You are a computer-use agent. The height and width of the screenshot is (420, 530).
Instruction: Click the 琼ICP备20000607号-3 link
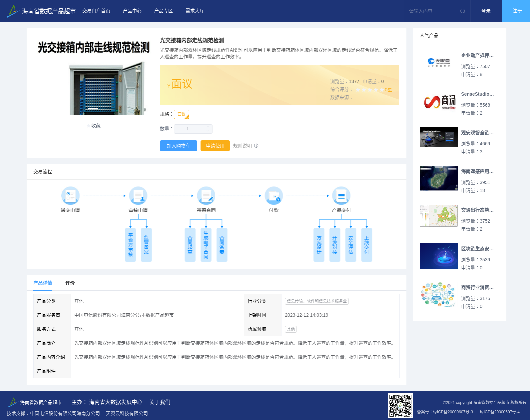453,412
